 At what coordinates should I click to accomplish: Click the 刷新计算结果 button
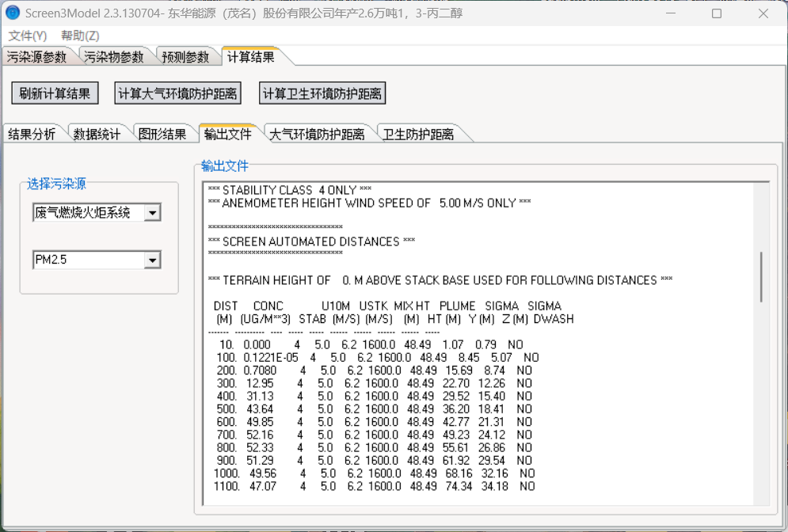(55, 93)
